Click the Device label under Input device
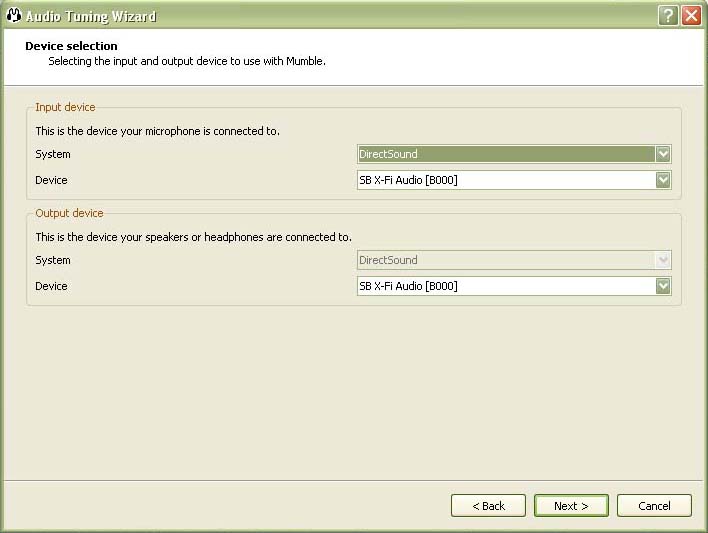The width and height of the screenshot is (708, 533). [x=51, y=180]
